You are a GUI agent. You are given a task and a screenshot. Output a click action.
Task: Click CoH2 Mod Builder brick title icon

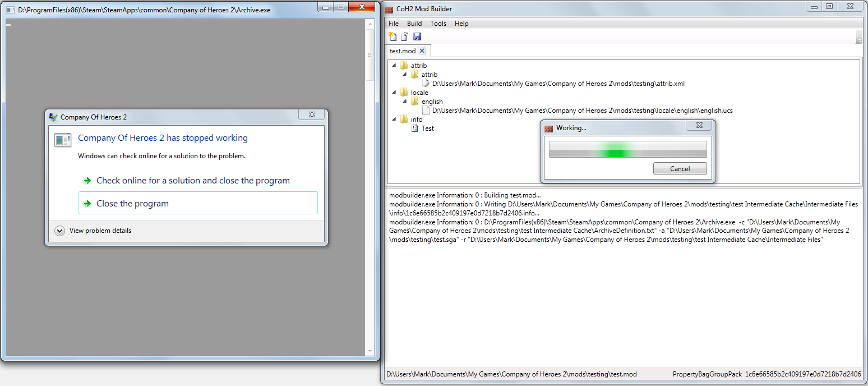(389, 9)
